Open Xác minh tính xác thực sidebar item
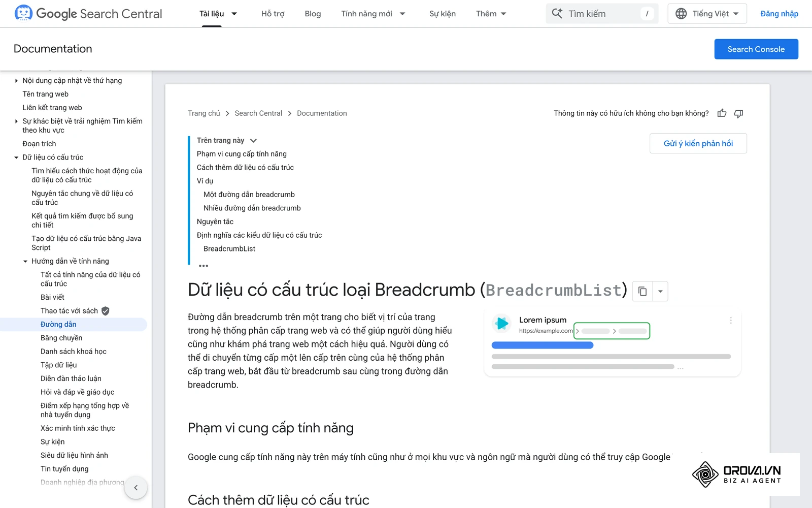 [78, 428]
